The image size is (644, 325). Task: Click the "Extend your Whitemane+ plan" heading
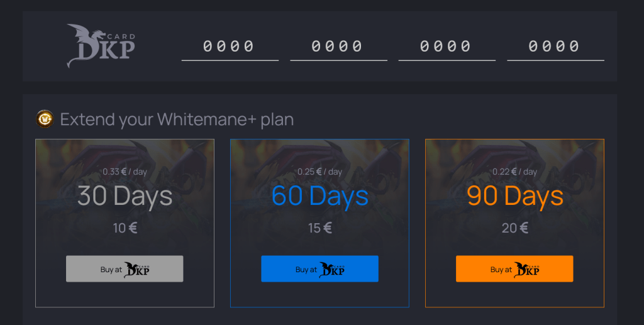point(177,119)
